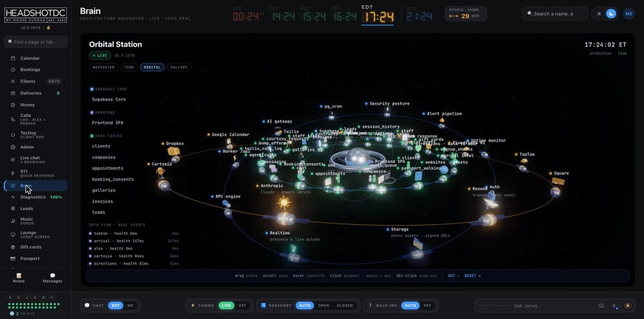This screenshot has height=319, width=644.
Task: Switch to the NAVIGATOR tab
Action: [103, 68]
